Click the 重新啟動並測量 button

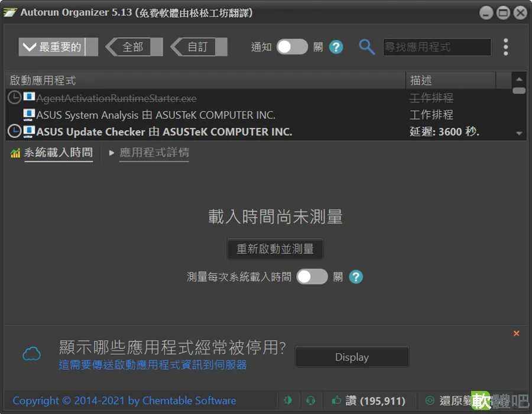pos(275,249)
